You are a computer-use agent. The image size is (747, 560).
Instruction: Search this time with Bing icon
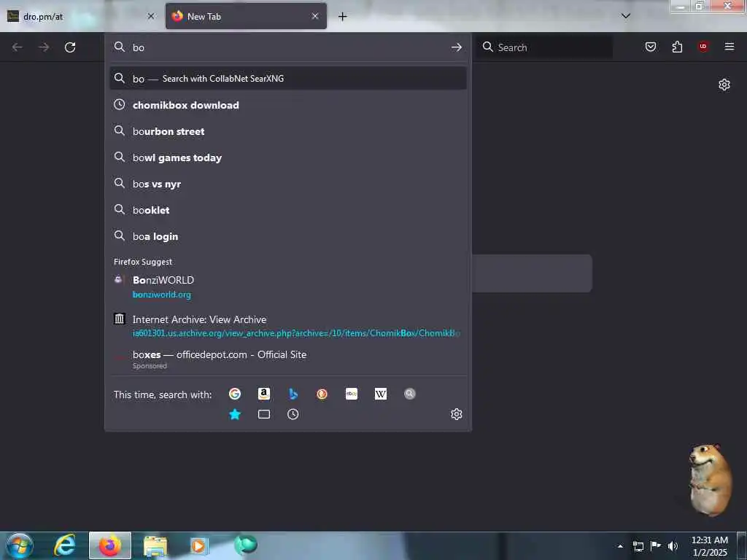pos(293,394)
